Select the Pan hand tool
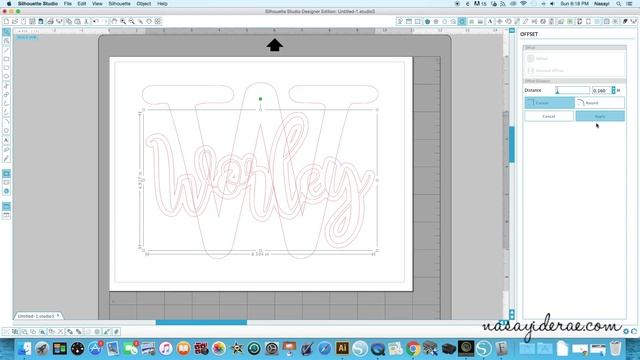This screenshot has width=640, height=360. [114, 21]
